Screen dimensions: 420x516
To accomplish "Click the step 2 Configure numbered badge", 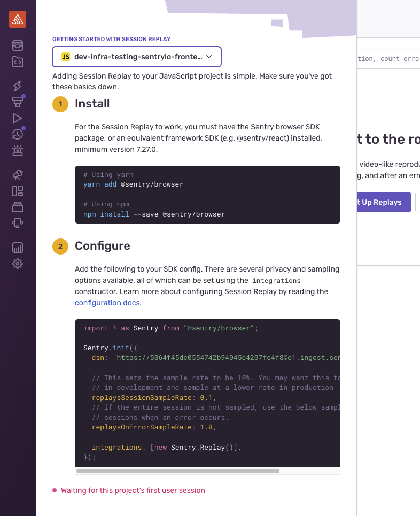I will [x=60, y=247].
